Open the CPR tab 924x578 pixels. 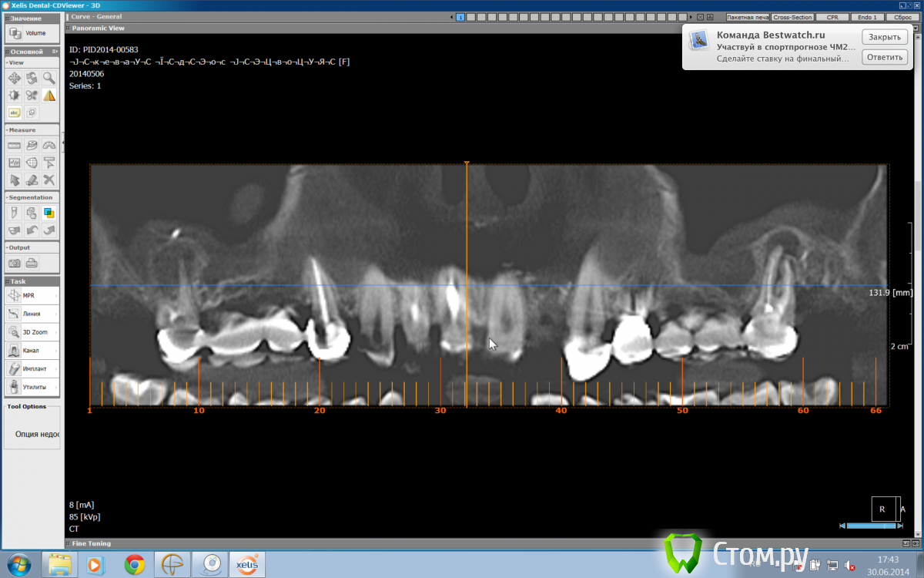[x=832, y=17]
